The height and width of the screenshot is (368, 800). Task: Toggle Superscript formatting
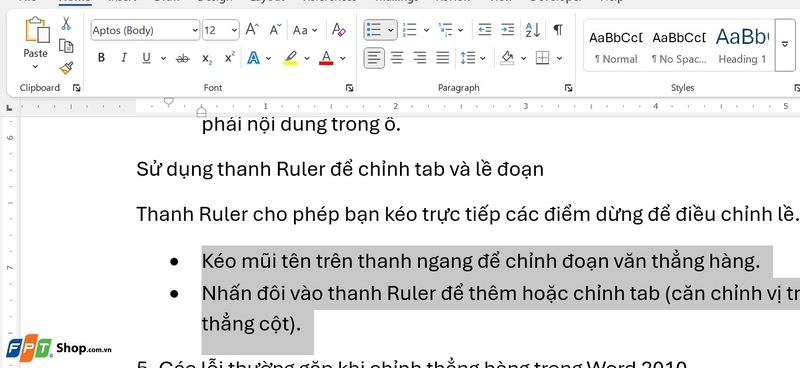(x=230, y=57)
